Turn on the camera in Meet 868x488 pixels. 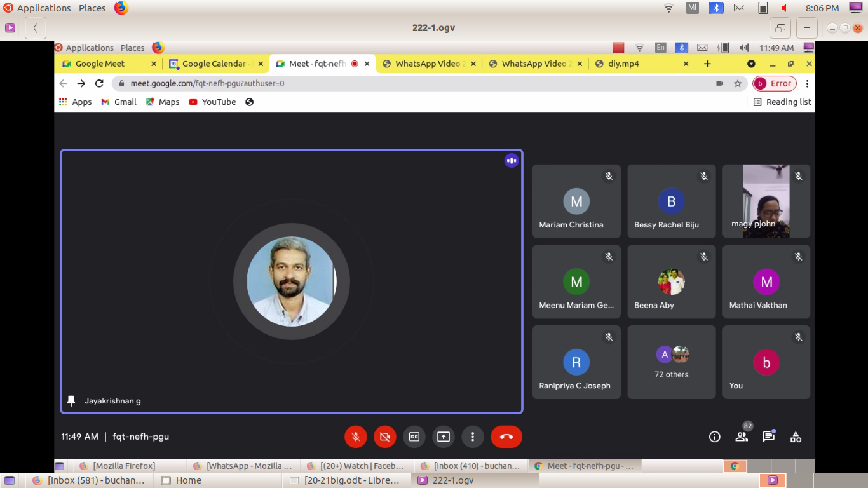click(x=385, y=437)
